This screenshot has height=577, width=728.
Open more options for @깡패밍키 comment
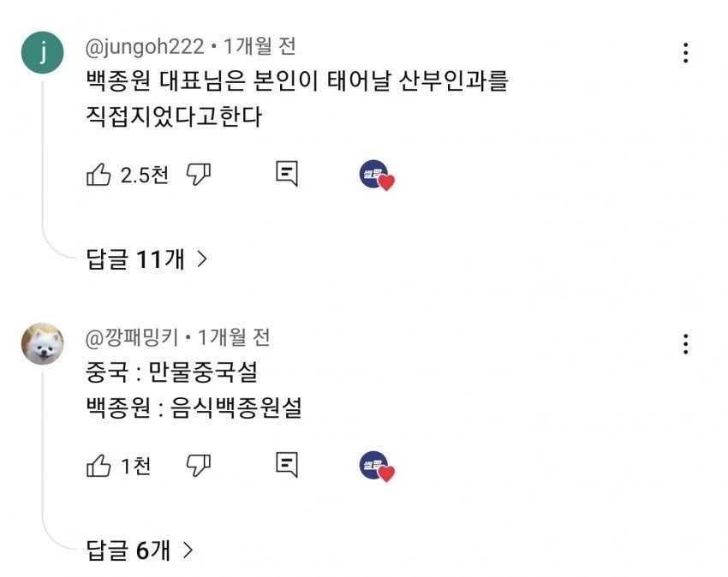coord(685,344)
